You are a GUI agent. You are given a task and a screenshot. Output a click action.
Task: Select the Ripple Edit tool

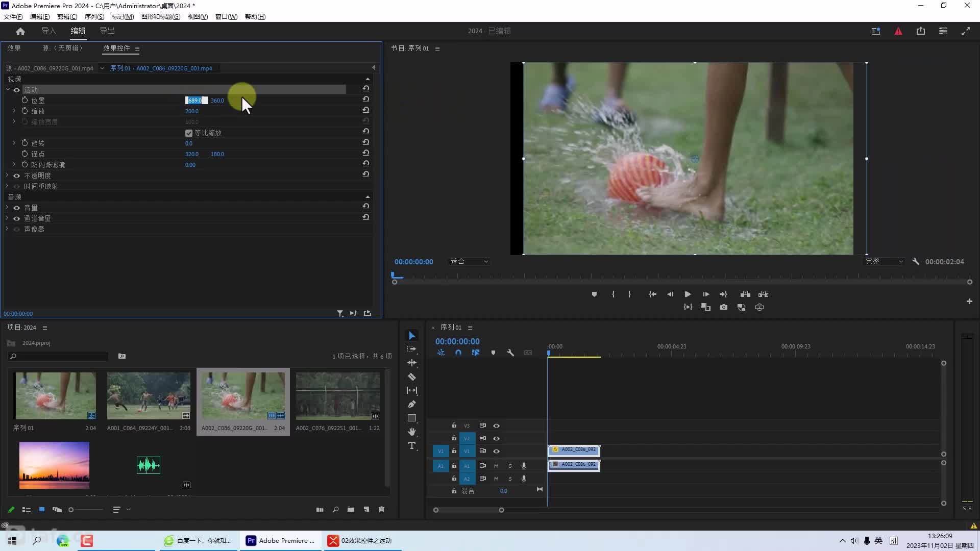click(412, 363)
